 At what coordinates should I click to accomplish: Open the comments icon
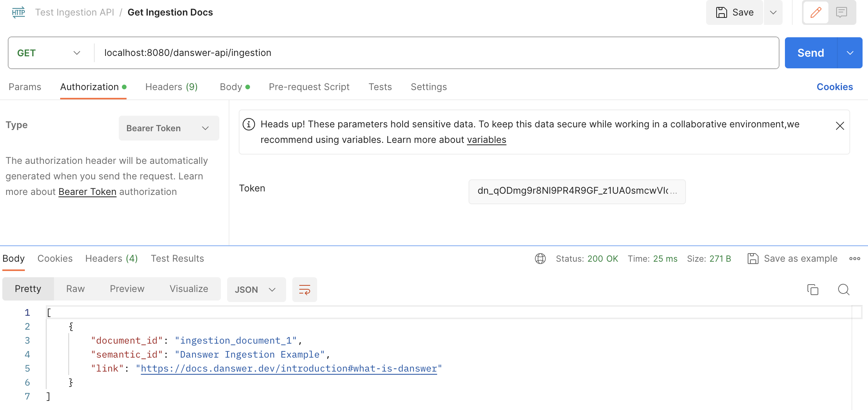click(x=841, y=12)
